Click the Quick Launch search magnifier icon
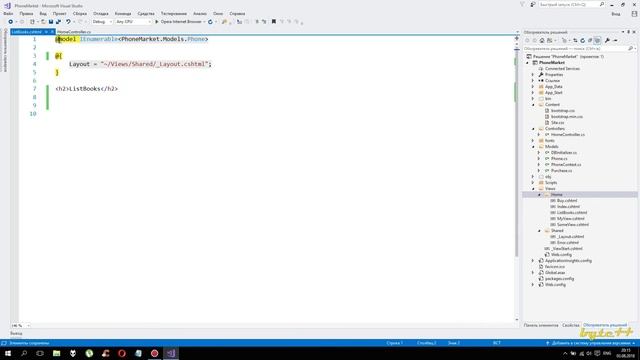 tap(602, 4)
